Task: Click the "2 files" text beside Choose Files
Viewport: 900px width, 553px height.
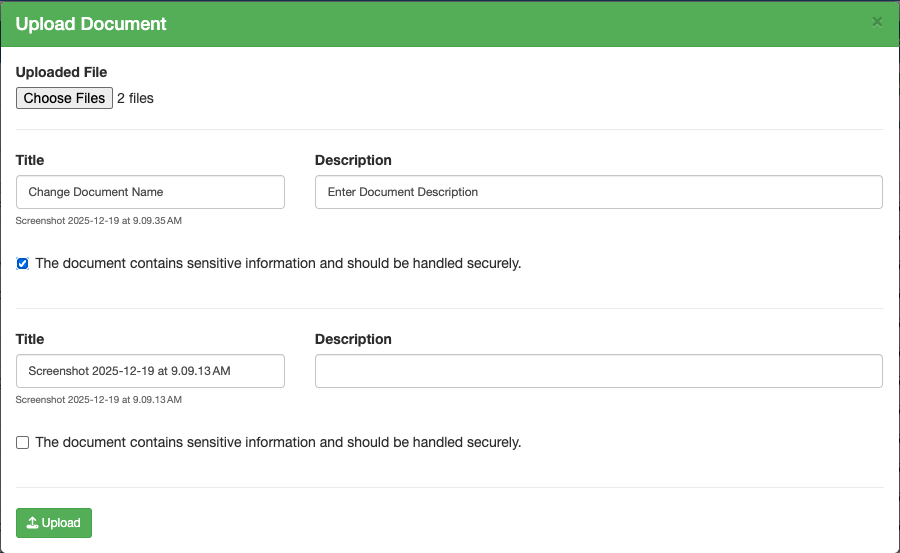Action: (x=135, y=98)
